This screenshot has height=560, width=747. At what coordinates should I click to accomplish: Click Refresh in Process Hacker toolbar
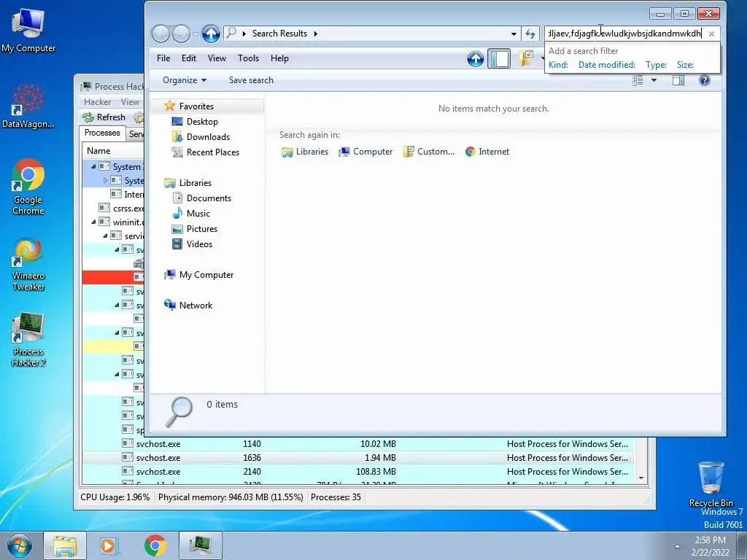[x=104, y=117]
